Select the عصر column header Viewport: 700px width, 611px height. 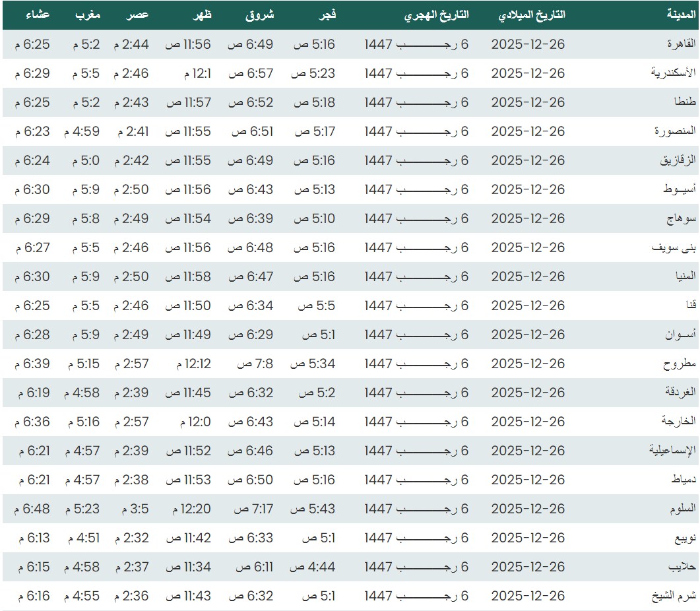pos(138,15)
